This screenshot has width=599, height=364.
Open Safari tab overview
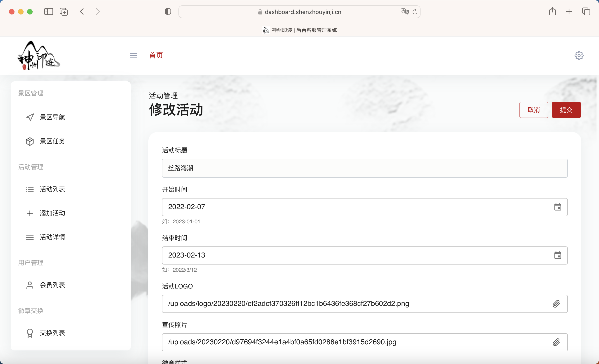[586, 12]
